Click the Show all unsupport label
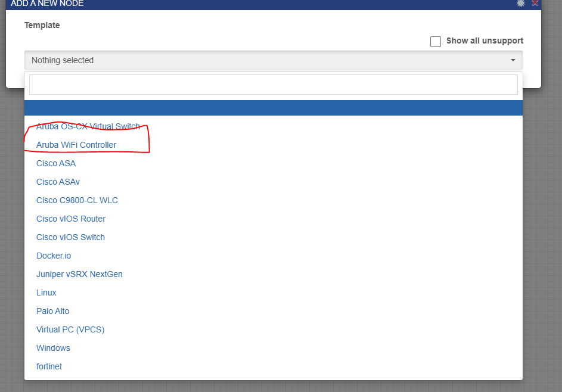The image size is (562, 392). pyautogui.click(x=485, y=41)
